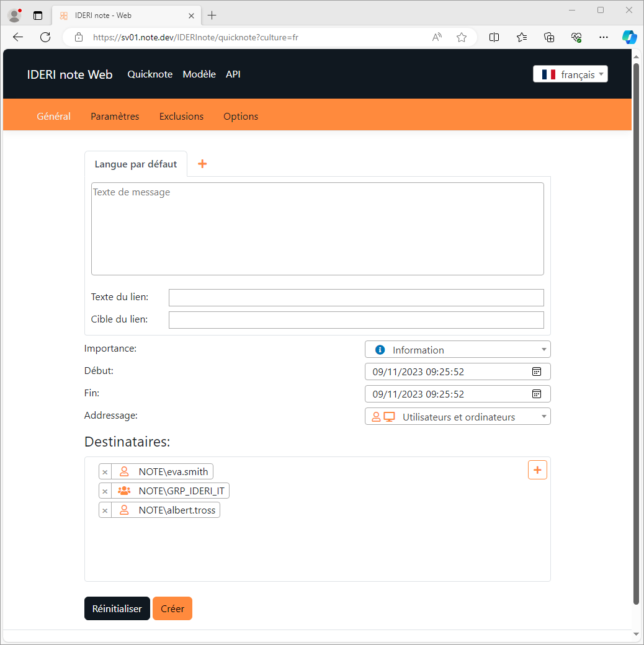Close the IDERI note - Web tab
This screenshot has height=645, width=644.
[191, 16]
